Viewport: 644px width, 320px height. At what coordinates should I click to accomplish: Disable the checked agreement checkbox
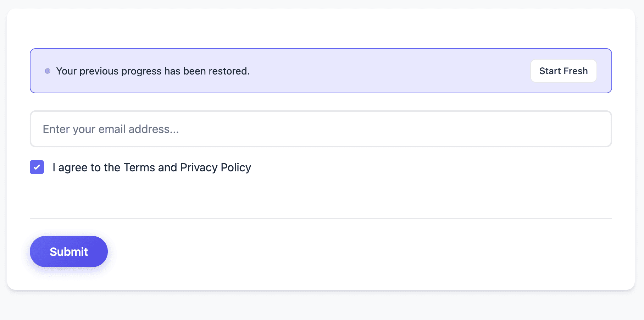click(x=37, y=167)
